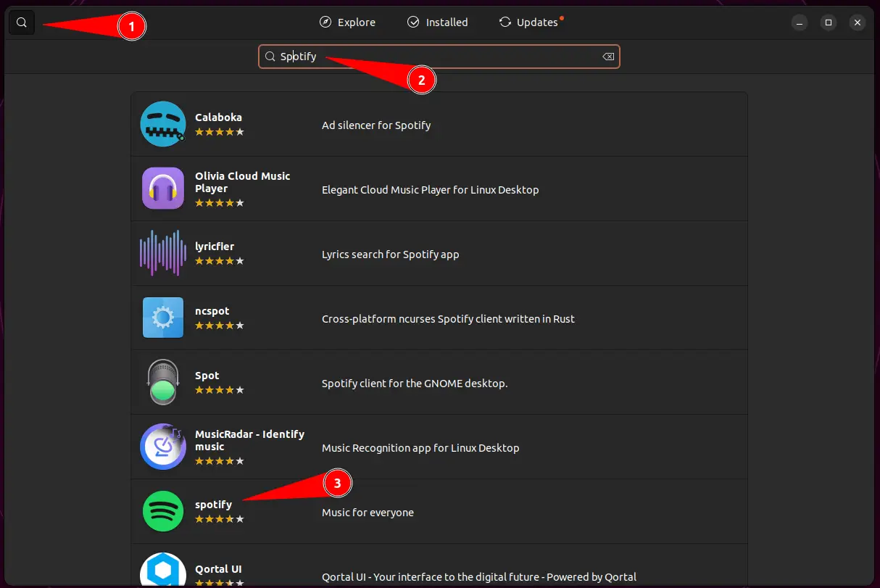880x588 pixels.
Task: Click the lyricfier star rating
Action: point(220,261)
